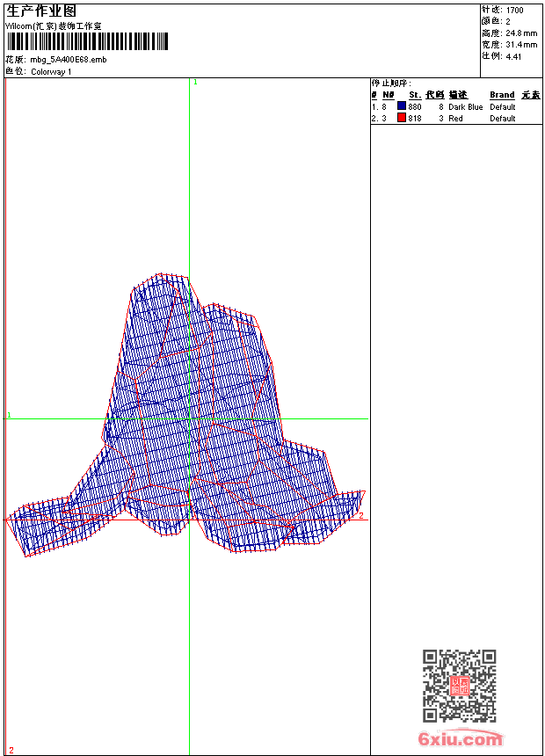Click the stitch count value 1700

point(514,11)
